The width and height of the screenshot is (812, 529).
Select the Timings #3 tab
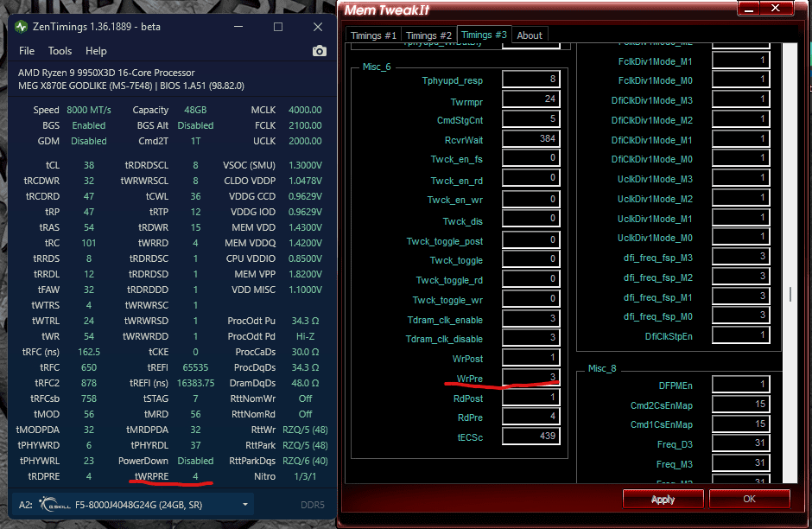485,35
